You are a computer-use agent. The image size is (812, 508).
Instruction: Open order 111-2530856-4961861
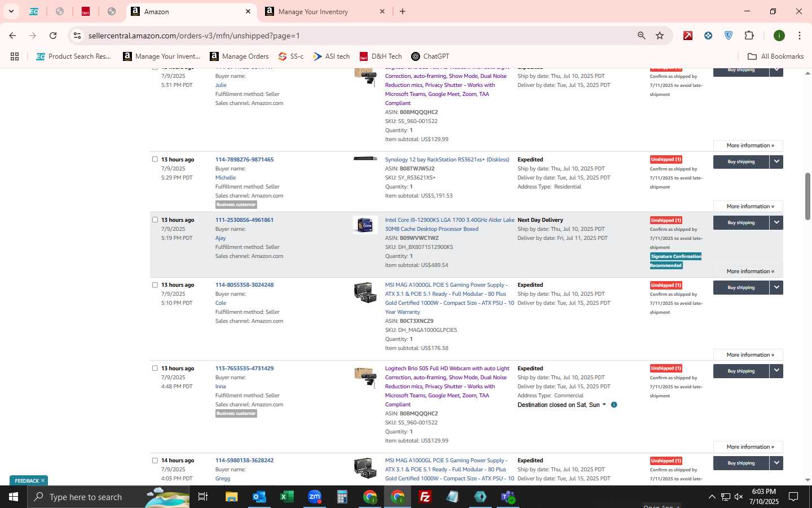pyautogui.click(x=244, y=220)
